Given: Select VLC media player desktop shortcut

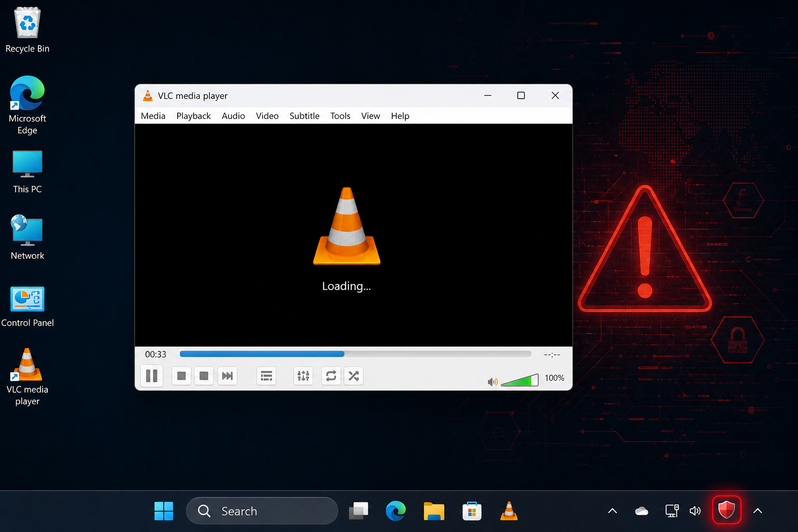Looking at the screenshot, I should click(x=28, y=377).
